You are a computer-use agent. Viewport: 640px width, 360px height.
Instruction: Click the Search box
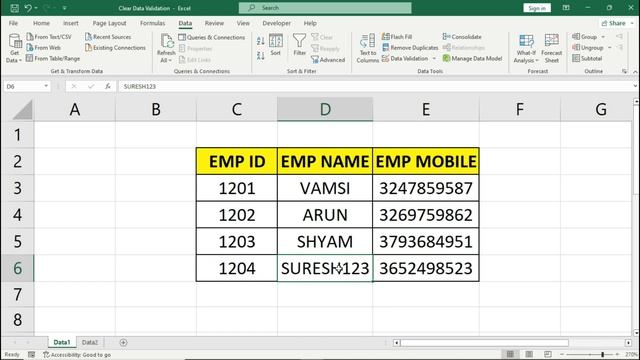[x=325, y=8]
